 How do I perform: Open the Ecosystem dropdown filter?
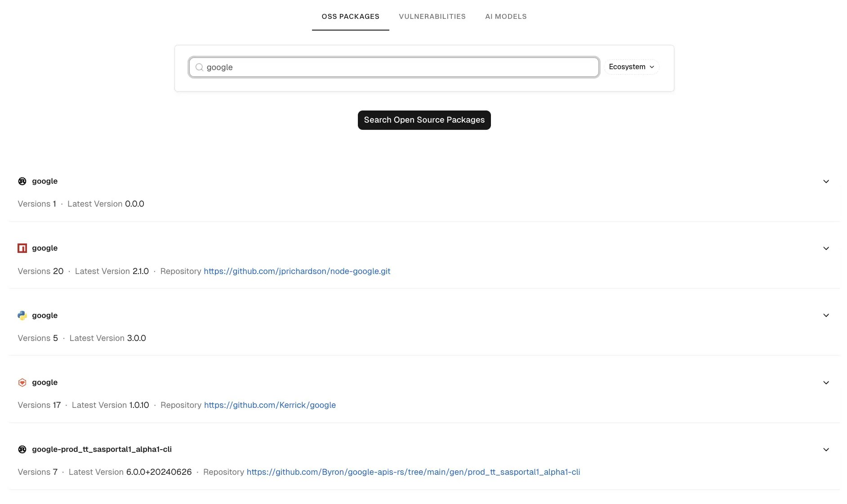(631, 67)
